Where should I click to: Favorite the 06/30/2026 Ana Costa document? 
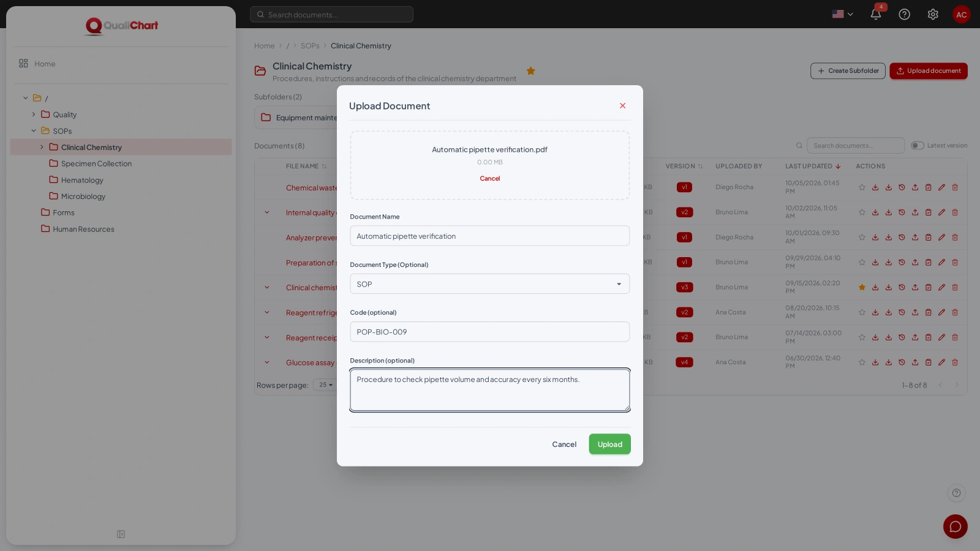tap(862, 362)
